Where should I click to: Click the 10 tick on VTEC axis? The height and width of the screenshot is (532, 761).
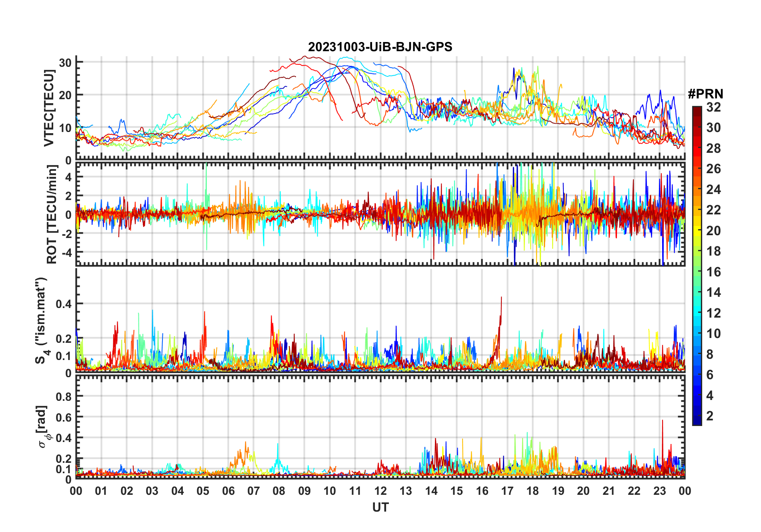click(x=65, y=128)
